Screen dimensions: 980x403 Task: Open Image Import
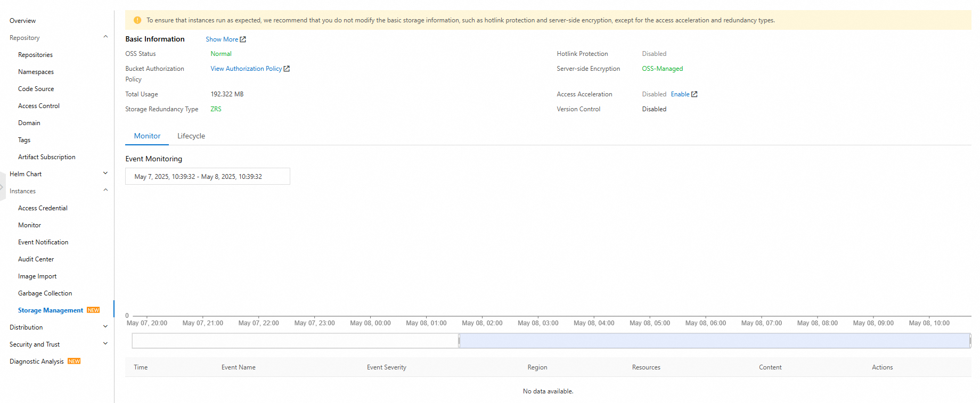coord(37,276)
